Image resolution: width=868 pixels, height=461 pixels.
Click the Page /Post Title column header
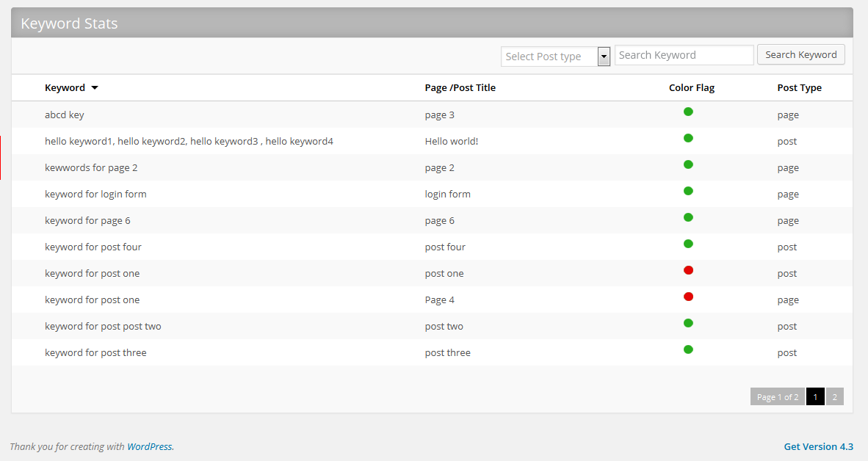(460, 88)
